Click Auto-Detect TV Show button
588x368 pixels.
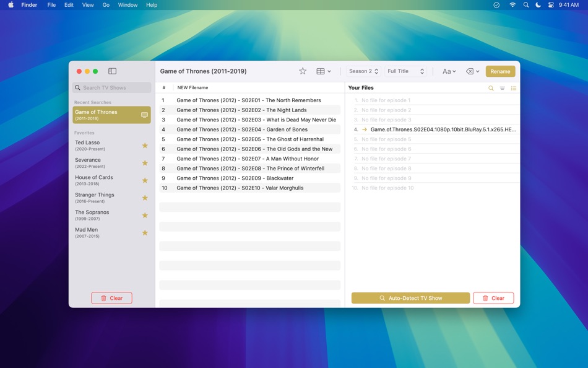(x=410, y=298)
